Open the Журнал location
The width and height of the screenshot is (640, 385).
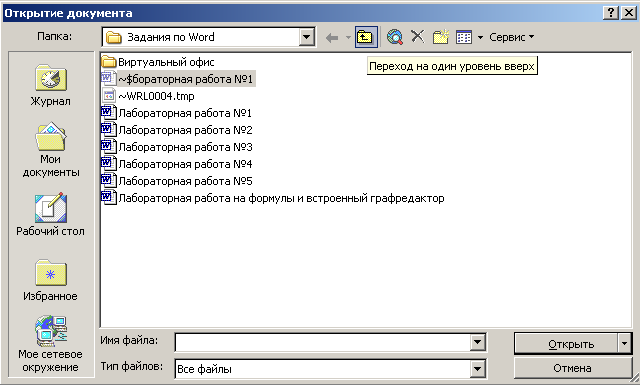point(51,86)
